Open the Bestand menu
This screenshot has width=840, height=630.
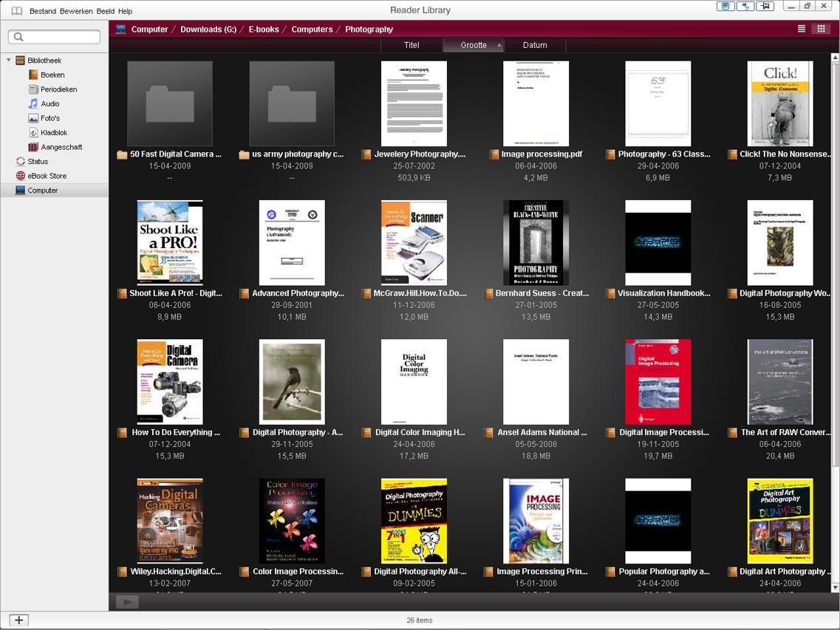pos(43,11)
